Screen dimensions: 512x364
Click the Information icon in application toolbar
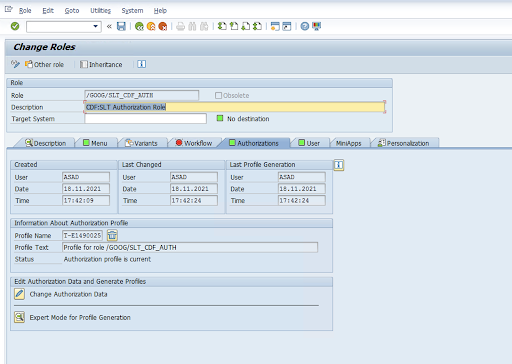pos(142,64)
